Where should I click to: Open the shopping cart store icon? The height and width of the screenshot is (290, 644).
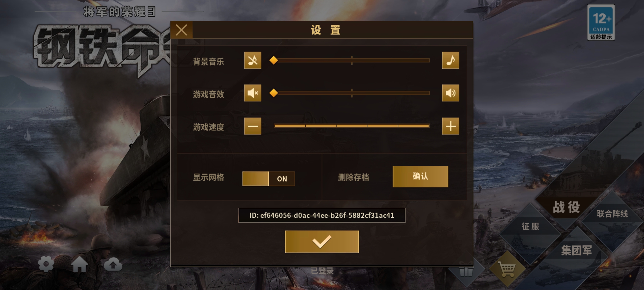[507, 269]
